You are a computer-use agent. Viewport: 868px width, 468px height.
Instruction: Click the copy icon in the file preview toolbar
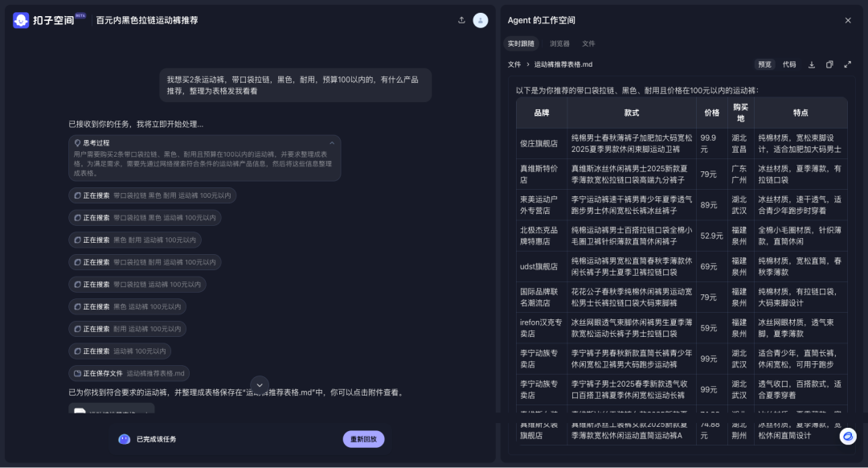click(x=829, y=65)
